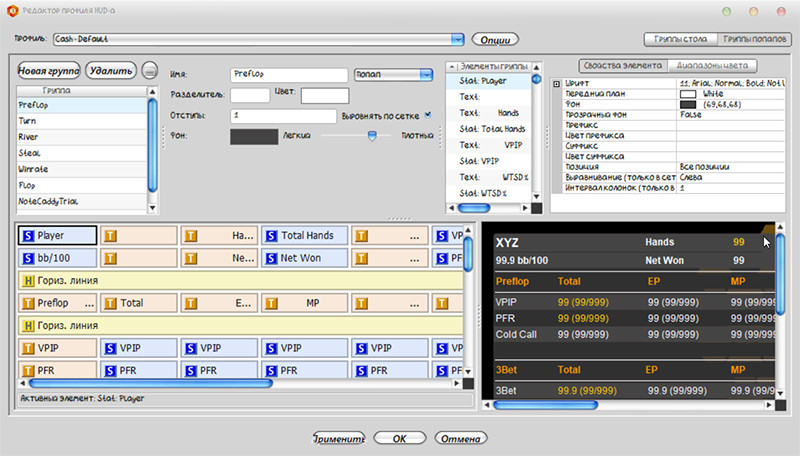Viewport: 800px width, 456px height.
Task: Click the S icon on Total Hands
Action: tap(272, 236)
